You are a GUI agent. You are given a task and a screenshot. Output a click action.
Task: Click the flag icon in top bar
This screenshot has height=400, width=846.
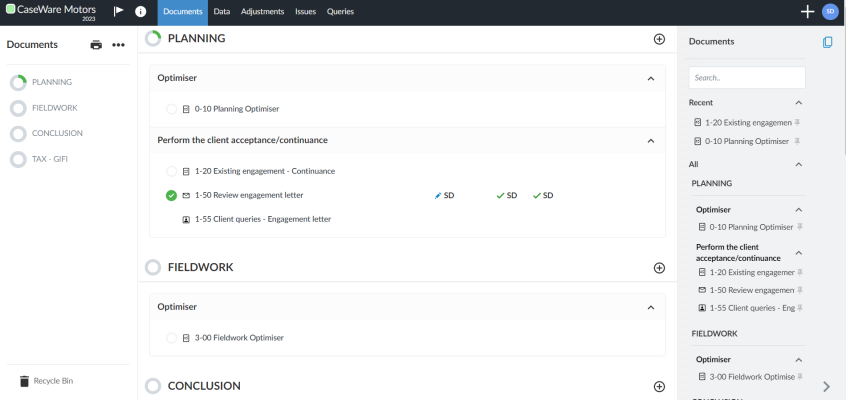coord(118,11)
